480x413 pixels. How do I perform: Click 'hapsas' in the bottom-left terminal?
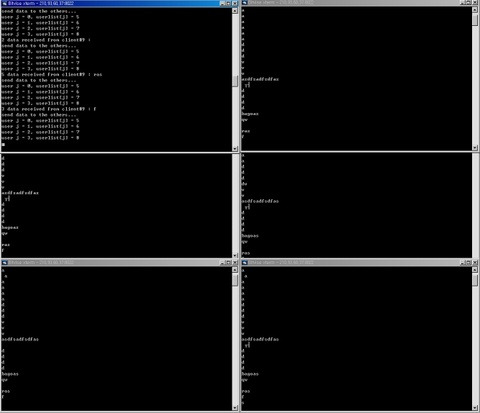pyautogui.click(x=10, y=374)
